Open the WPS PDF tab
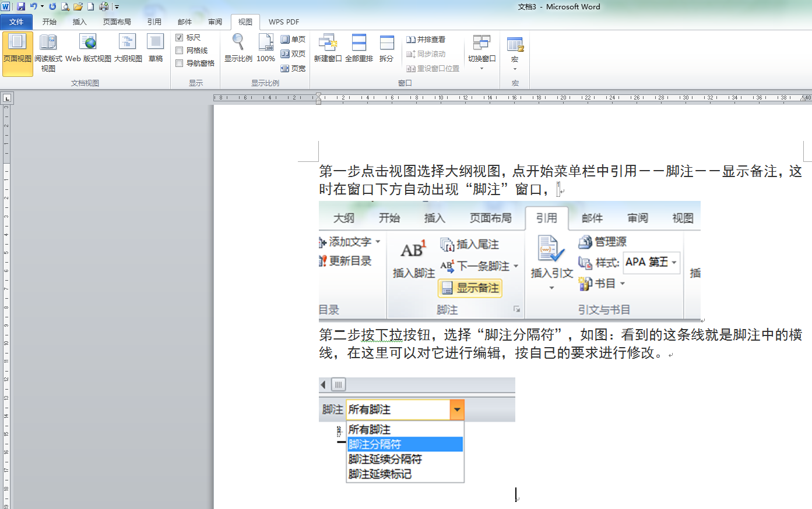812x509 pixels. [284, 22]
